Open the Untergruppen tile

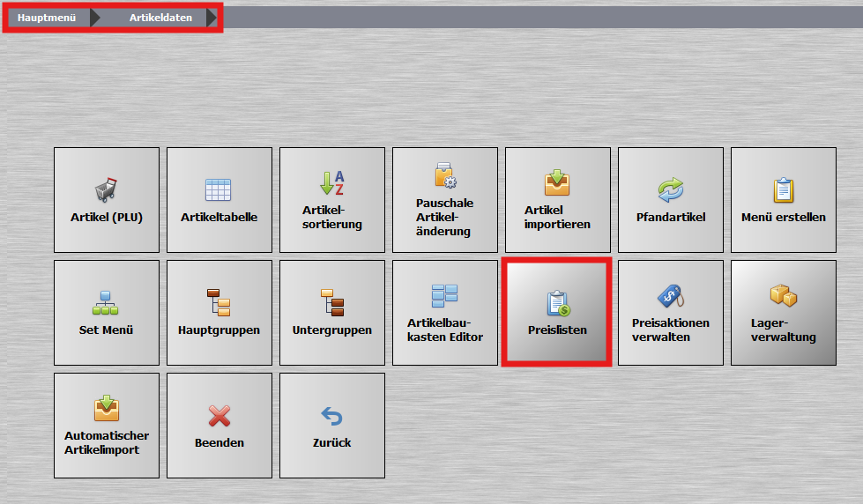331,313
